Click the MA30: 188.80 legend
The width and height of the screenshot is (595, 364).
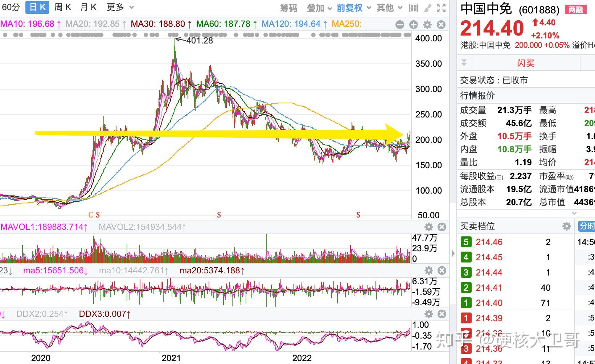pyautogui.click(x=161, y=24)
